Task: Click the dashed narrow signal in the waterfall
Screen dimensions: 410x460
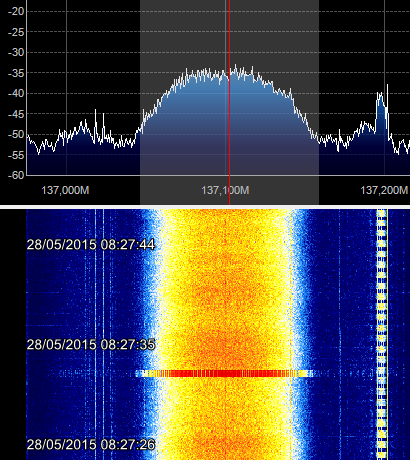Action: [x=381, y=334]
